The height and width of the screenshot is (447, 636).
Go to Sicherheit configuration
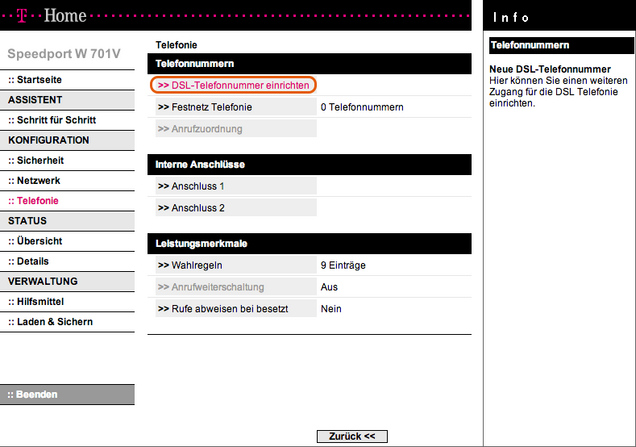(x=40, y=160)
